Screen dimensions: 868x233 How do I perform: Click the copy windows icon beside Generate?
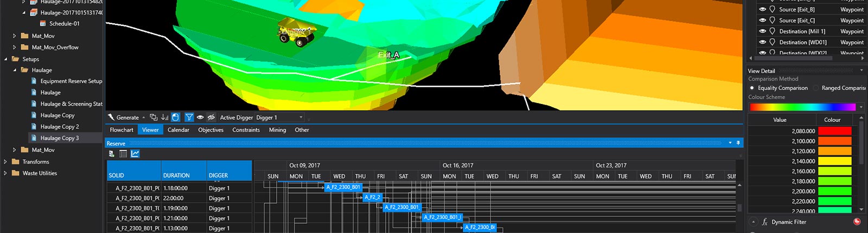pos(154,117)
